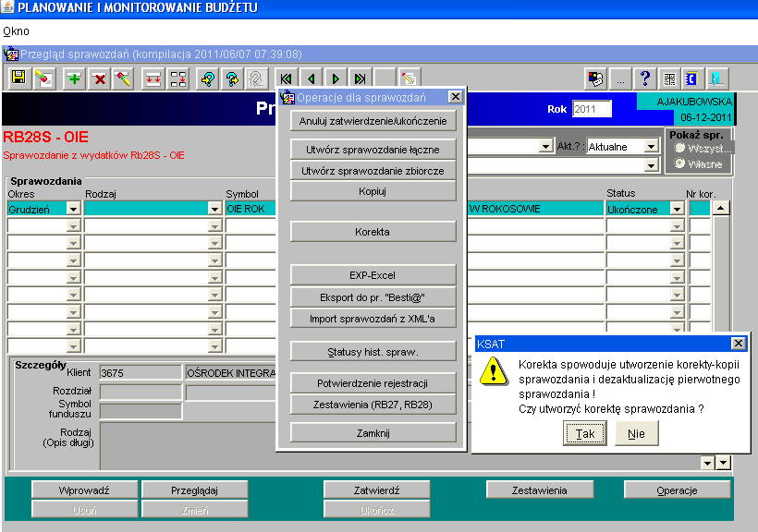Click the four-boxes duplicate field icon
The image size is (758, 532).
point(177,79)
